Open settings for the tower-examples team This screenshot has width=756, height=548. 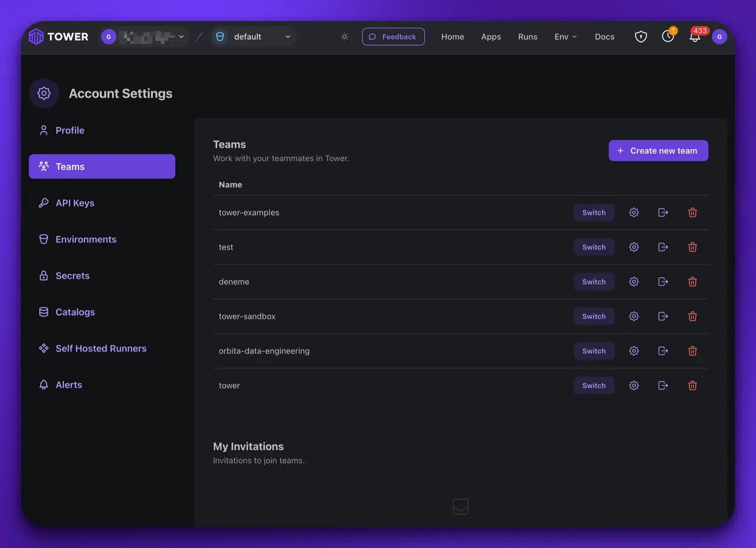(x=634, y=213)
